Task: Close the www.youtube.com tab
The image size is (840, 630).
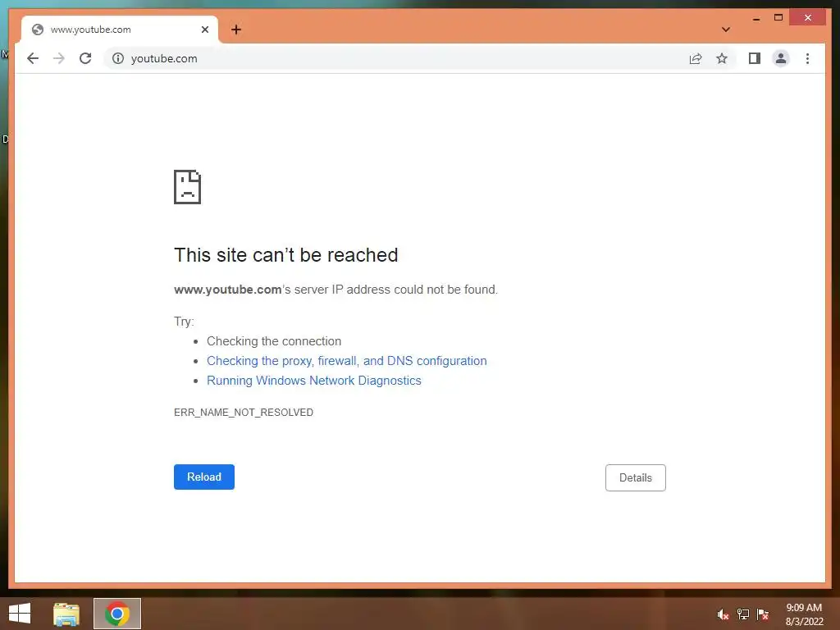Action: pyautogui.click(x=204, y=30)
